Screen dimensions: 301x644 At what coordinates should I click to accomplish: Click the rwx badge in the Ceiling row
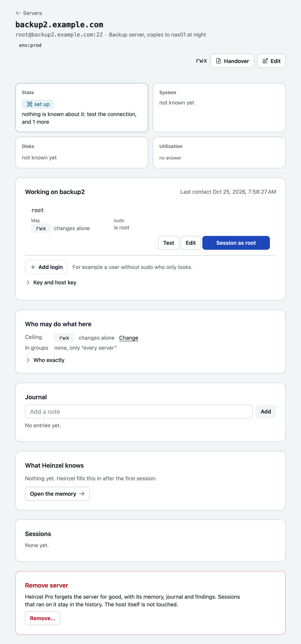[x=64, y=338]
